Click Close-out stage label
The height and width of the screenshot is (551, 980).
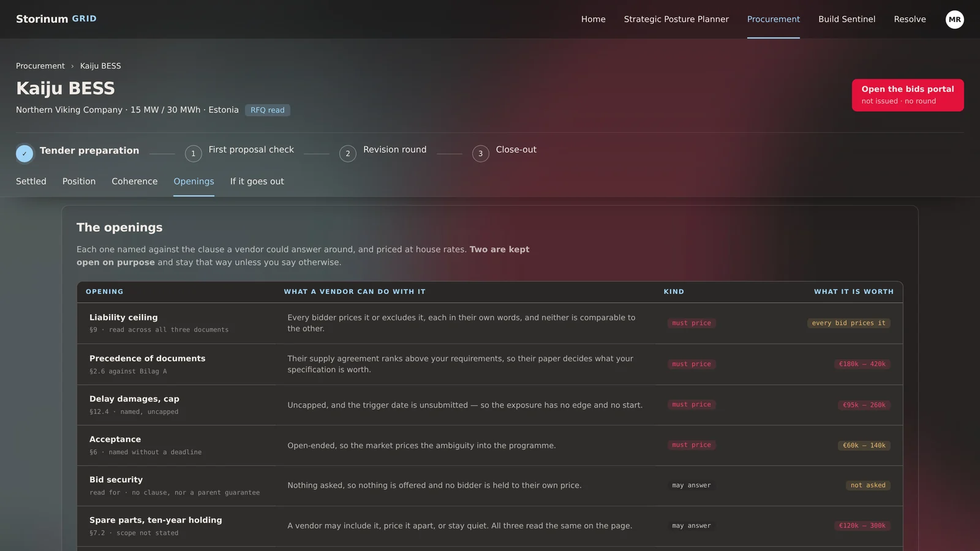(516, 149)
